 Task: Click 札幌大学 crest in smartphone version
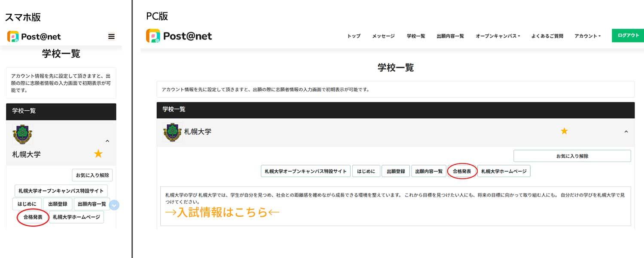[x=22, y=135]
